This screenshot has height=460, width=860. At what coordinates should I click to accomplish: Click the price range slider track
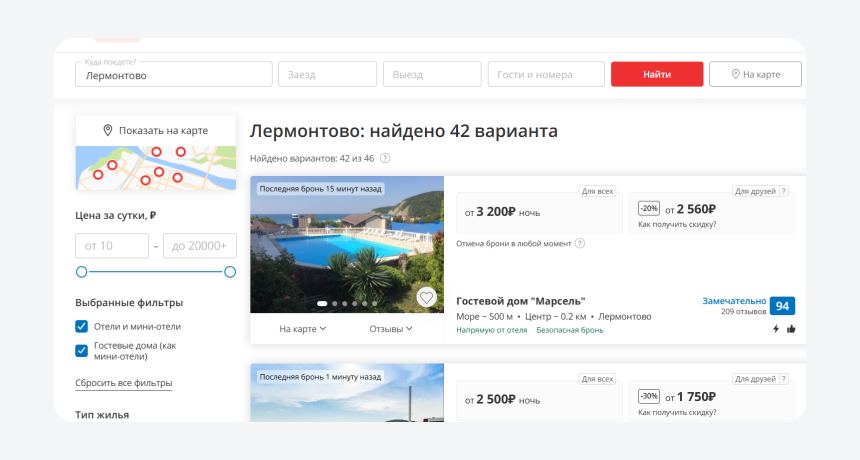[x=156, y=272]
